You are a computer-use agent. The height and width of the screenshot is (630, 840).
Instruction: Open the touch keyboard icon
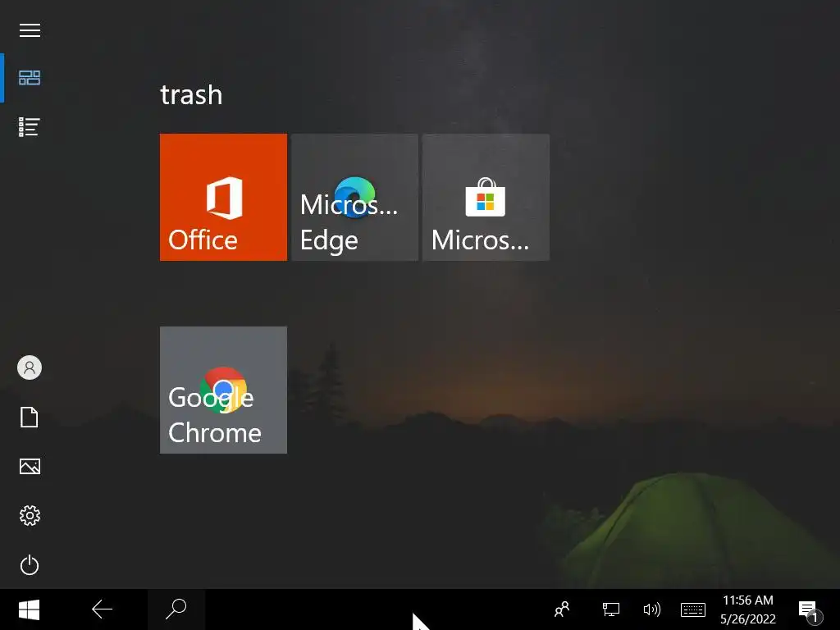click(692, 609)
